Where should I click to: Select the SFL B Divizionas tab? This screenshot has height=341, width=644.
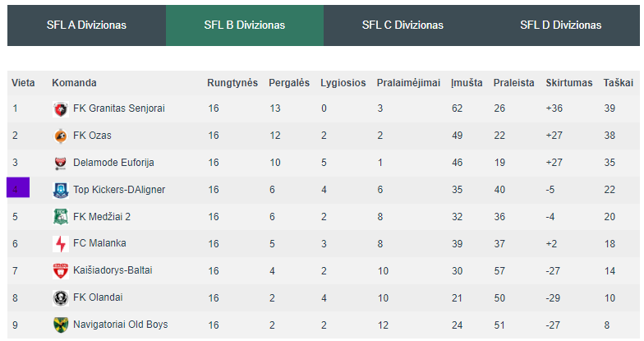[x=245, y=25]
